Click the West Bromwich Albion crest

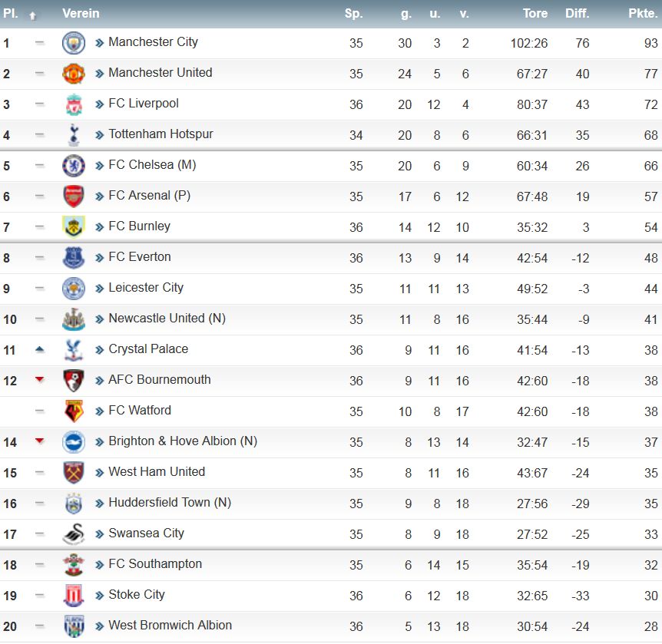point(74,626)
